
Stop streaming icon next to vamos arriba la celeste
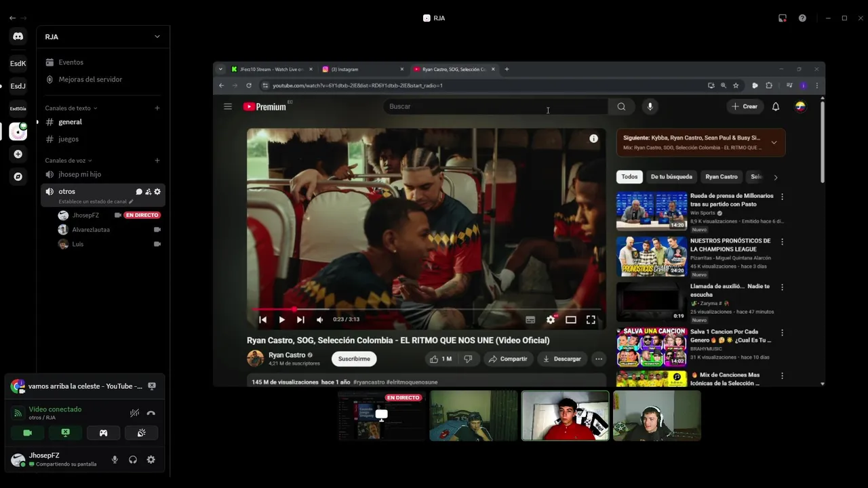point(152,386)
